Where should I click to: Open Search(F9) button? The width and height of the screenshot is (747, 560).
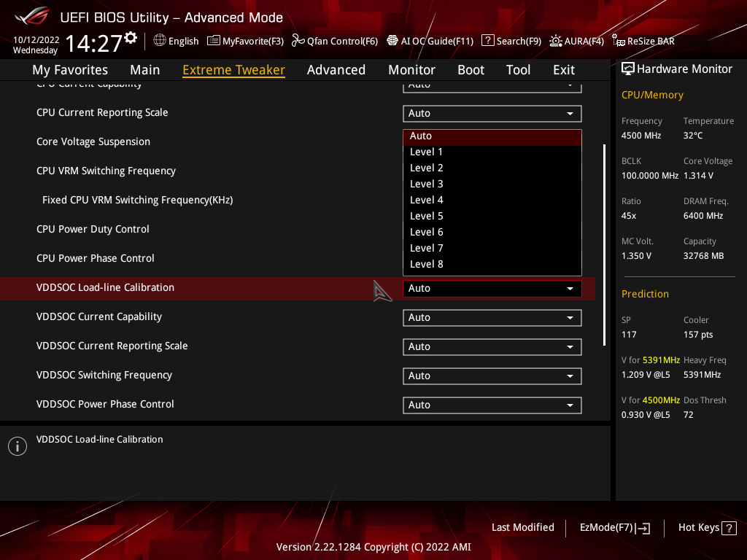click(x=511, y=41)
